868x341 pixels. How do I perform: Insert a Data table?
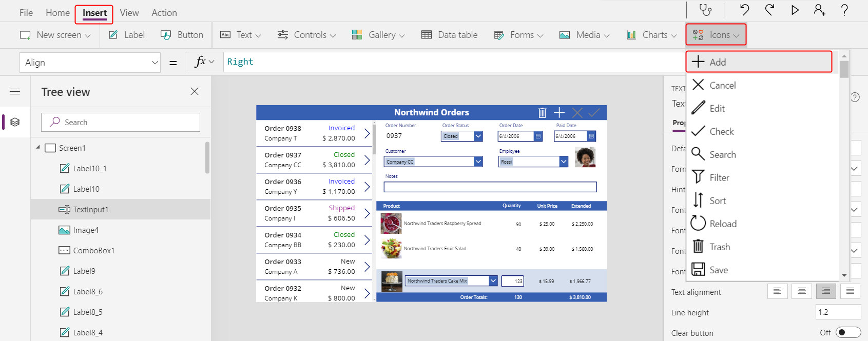point(449,35)
